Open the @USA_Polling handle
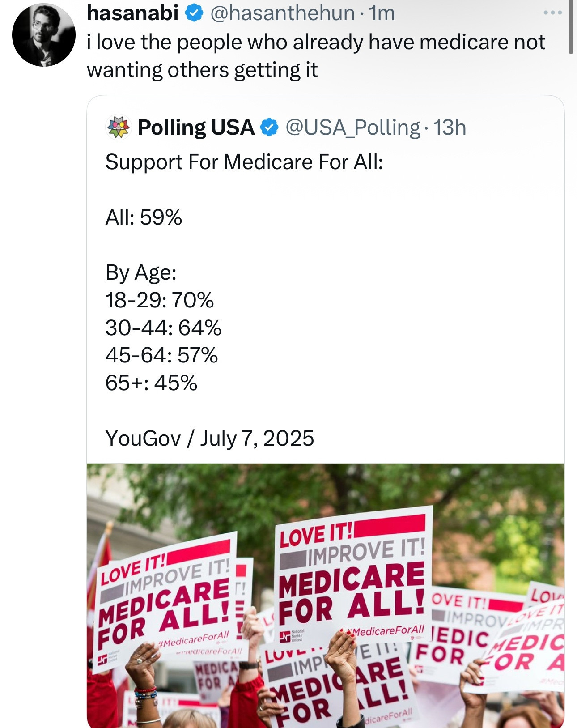Screen dimensions: 577x728 tap(352, 128)
